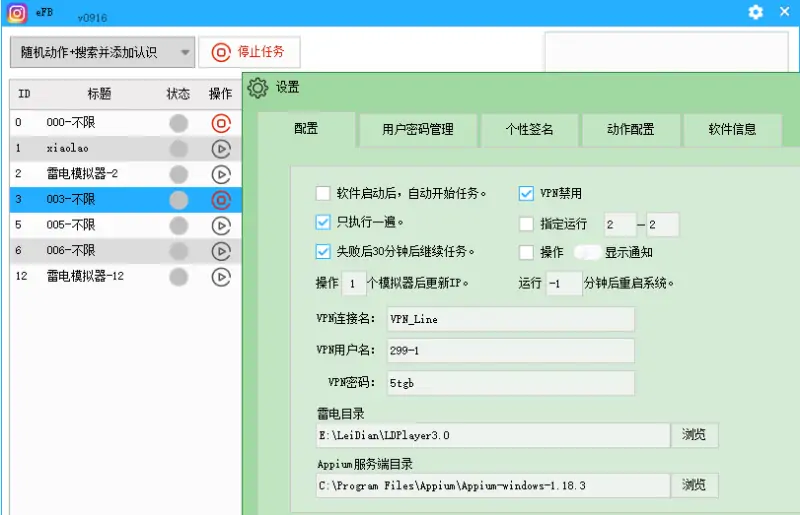Stop the running task for 000-不限

pos(221,123)
